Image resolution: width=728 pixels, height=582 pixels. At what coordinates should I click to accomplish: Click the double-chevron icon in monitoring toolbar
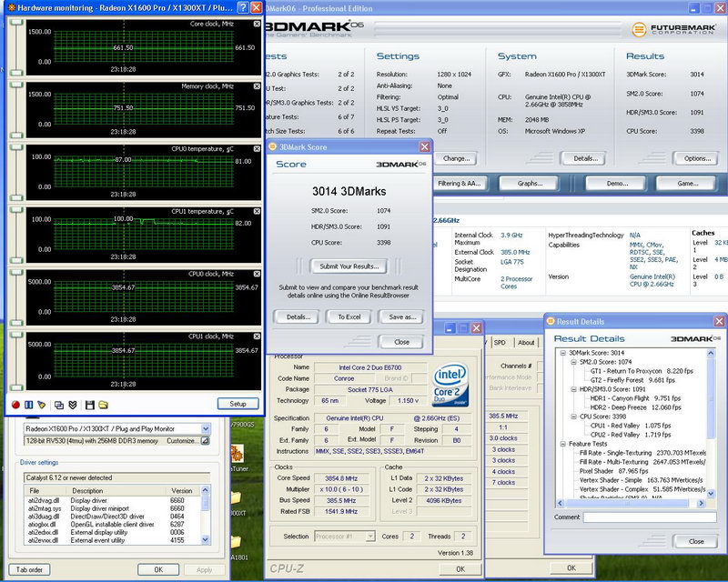point(73,404)
